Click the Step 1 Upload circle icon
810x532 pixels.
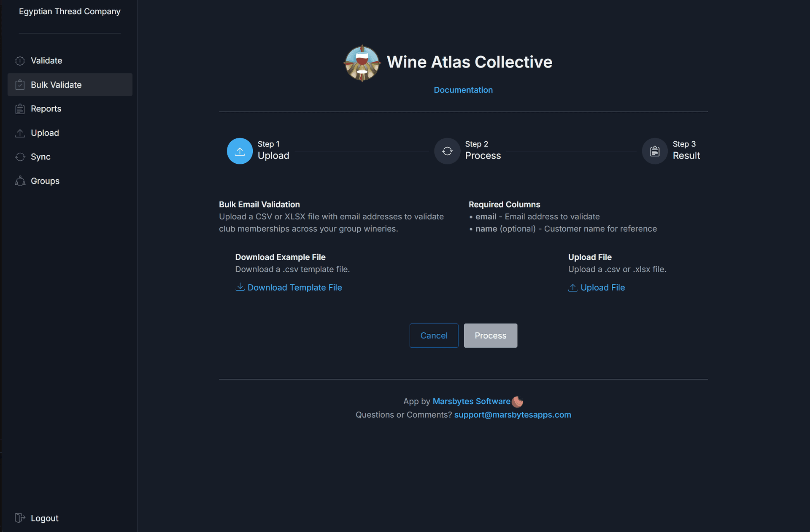click(240, 151)
